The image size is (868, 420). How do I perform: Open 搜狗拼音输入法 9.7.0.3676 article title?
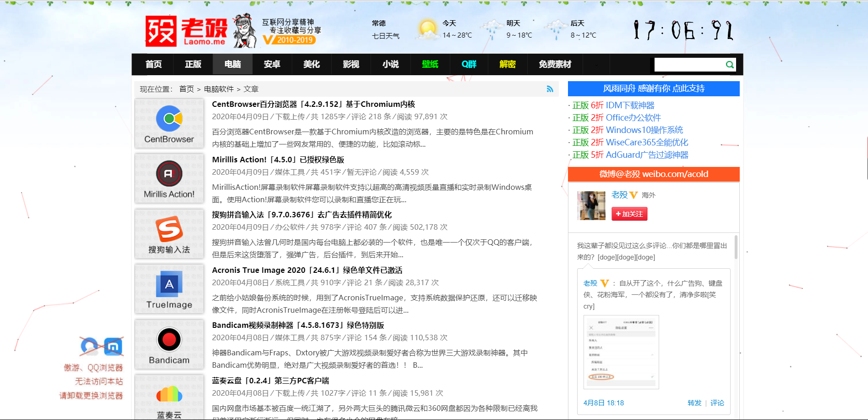point(302,215)
